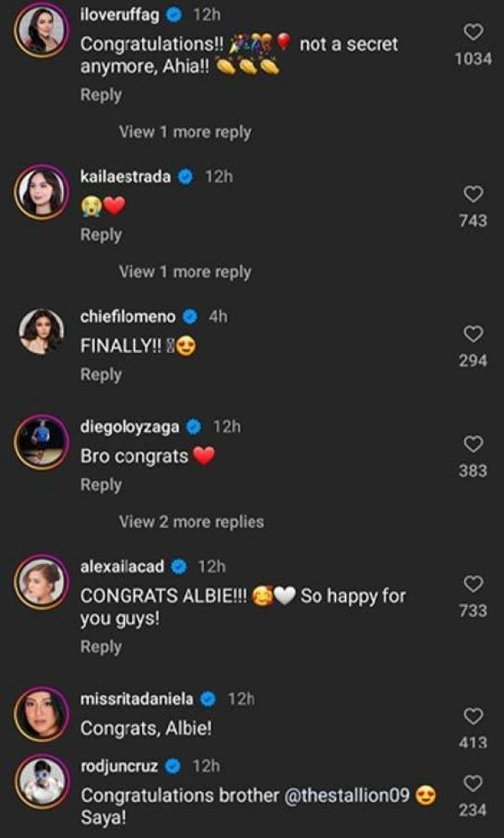Like alexailacad's CONGRATS ALBIE comment

point(474,583)
